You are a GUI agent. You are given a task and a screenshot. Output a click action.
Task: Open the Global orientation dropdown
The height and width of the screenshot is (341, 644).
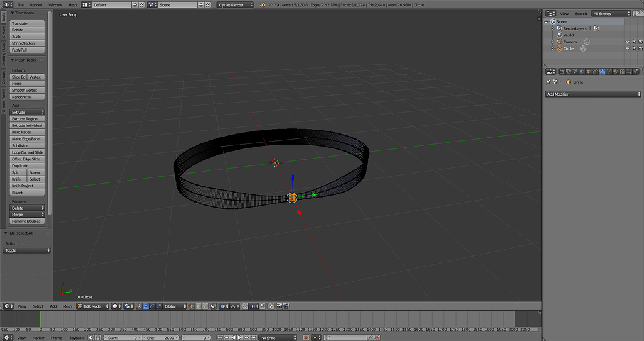[x=175, y=306]
